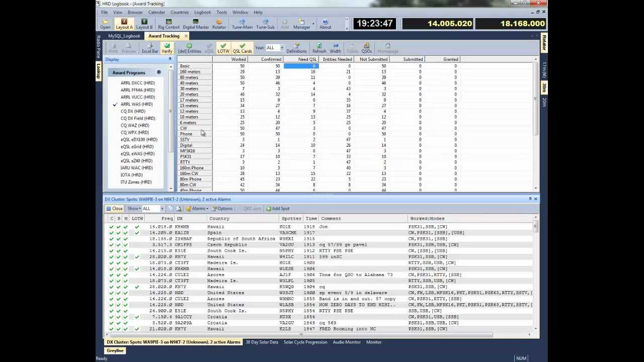The height and width of the screenshot is (362, 644).
Task: Toggle QSL Cards confirmations
Action: [242, 48]
